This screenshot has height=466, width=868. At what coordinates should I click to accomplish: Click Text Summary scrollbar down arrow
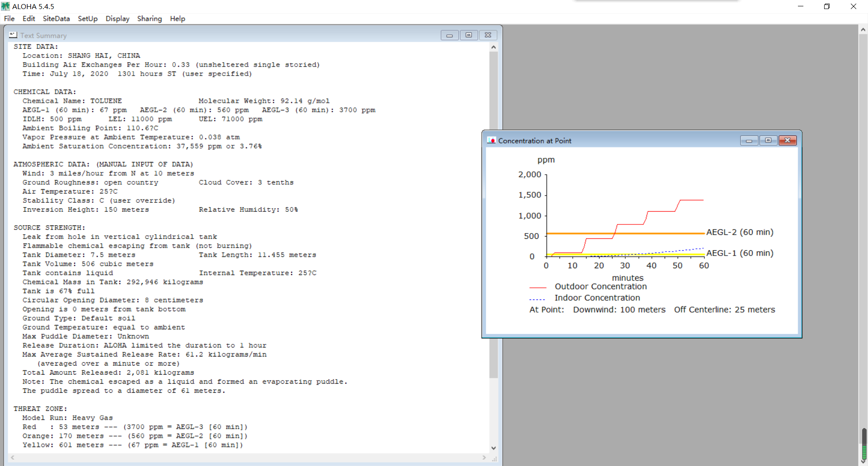[494, 448]
